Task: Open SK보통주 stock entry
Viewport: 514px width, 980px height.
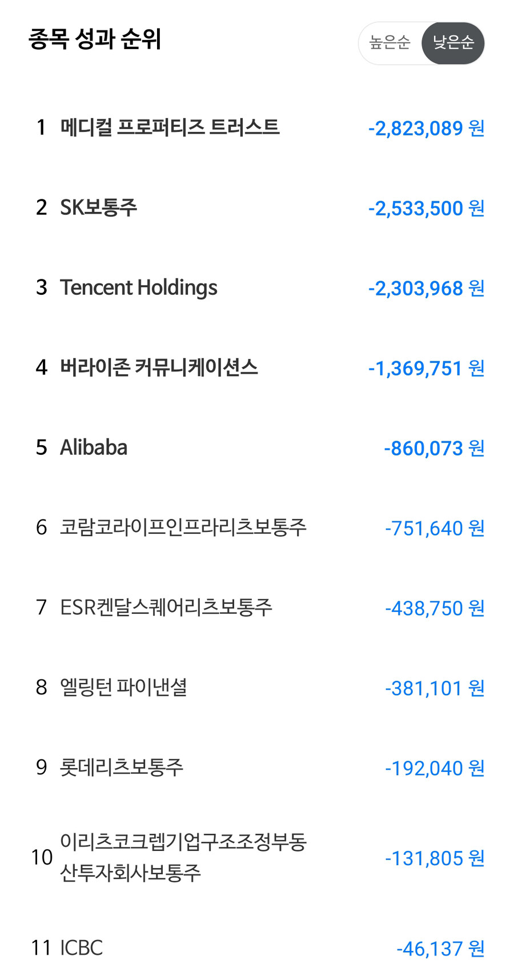Action: click(99, 207)
